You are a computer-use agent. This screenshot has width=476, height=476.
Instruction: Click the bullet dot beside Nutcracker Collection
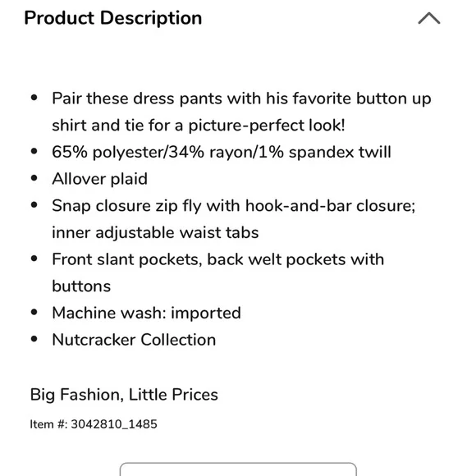click(34, 339)
